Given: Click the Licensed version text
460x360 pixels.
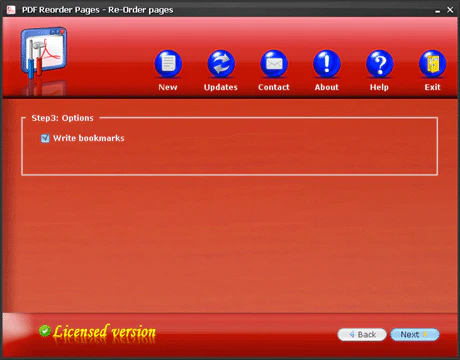Looking at the screenshot, I should [x=104, y=332].
